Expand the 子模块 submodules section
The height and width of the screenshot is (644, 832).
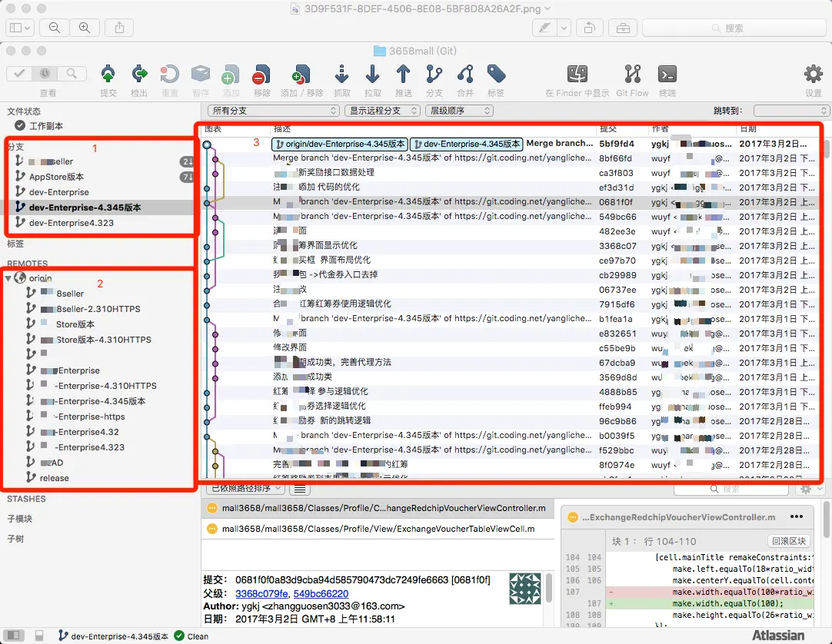pyautogui.click(x=20, y=519)
